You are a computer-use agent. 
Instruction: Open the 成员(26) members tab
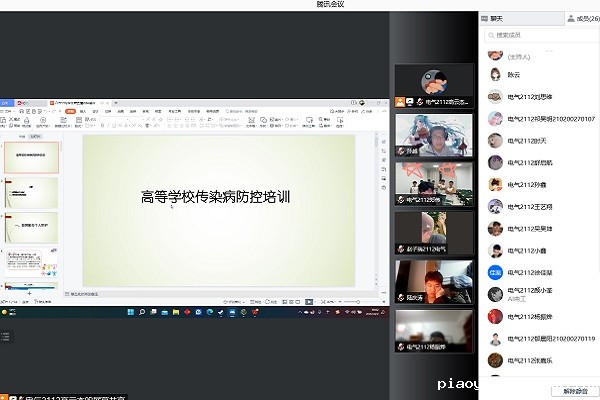(x=582, y=17)
